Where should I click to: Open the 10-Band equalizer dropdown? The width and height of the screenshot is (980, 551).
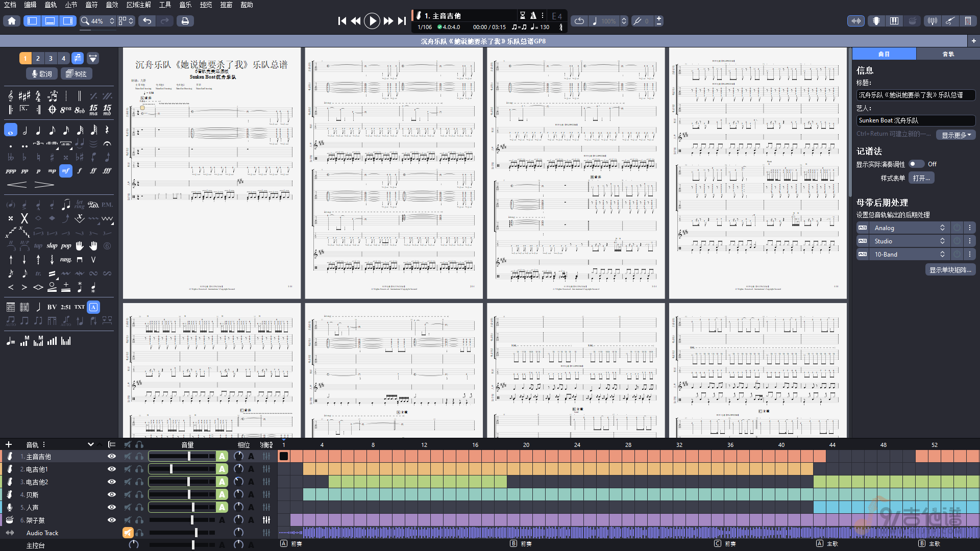point(910,255)
